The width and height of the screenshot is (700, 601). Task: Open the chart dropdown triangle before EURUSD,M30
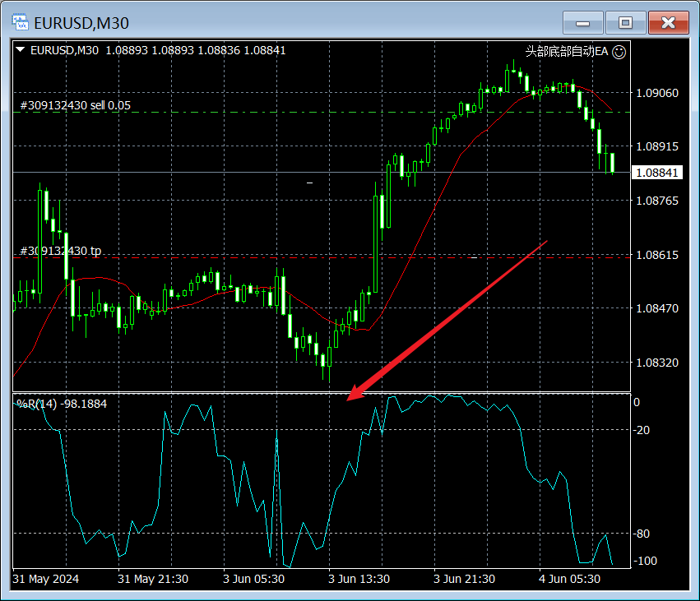(21, 50)
